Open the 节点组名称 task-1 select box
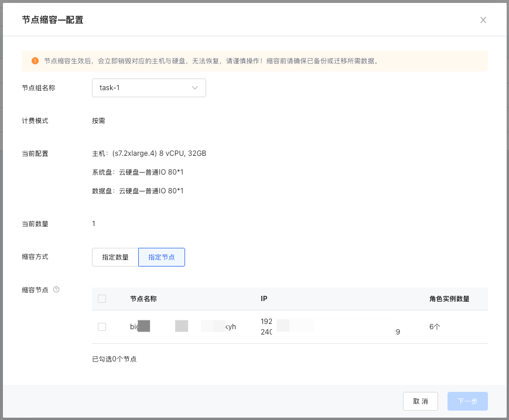Screen dimensions: 509x420 (x=148, y=88)
